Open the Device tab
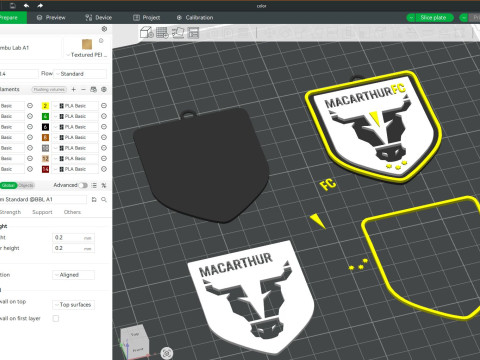Image resolution: width=480 pixels, height=360 pixels. coord(98,18)
